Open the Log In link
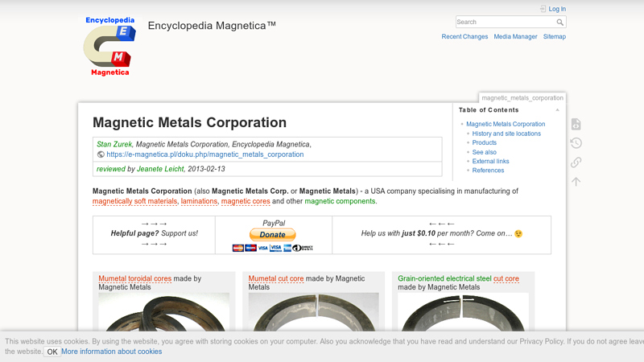 (x=557, y=9)
